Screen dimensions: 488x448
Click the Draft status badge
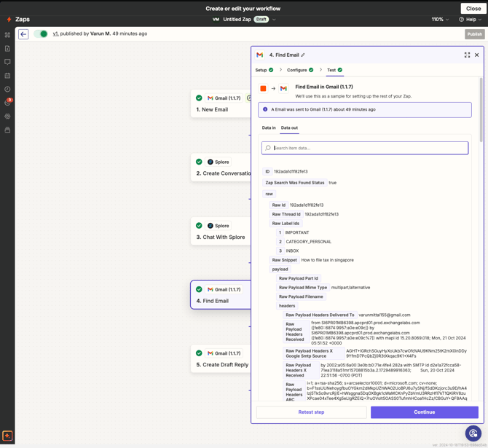coord(261,19)
